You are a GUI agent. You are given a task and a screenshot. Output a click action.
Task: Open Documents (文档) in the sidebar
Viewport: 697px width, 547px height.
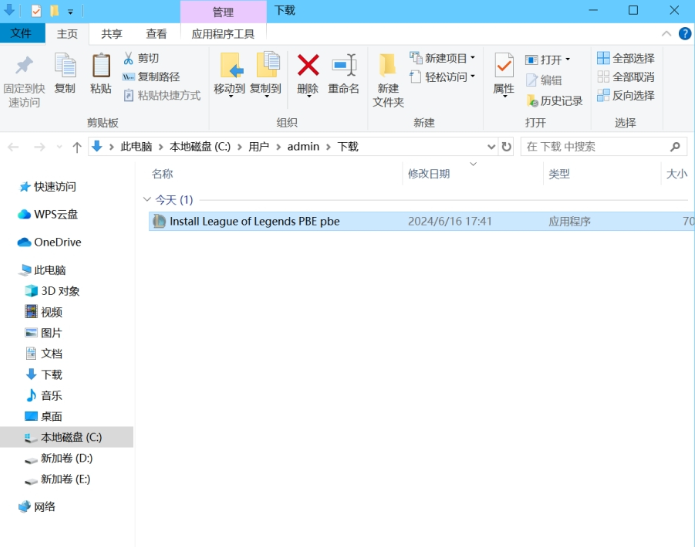[44, 354]
